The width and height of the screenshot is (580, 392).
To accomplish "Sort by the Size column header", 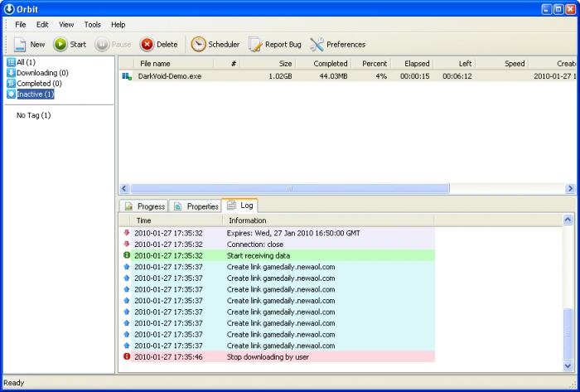I will point(268,64).
